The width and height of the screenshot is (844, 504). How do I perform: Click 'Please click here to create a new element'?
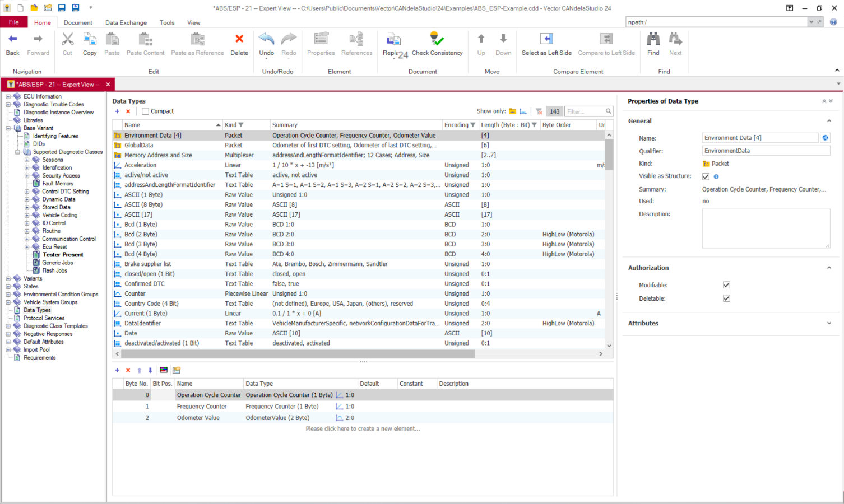[363, 428]
